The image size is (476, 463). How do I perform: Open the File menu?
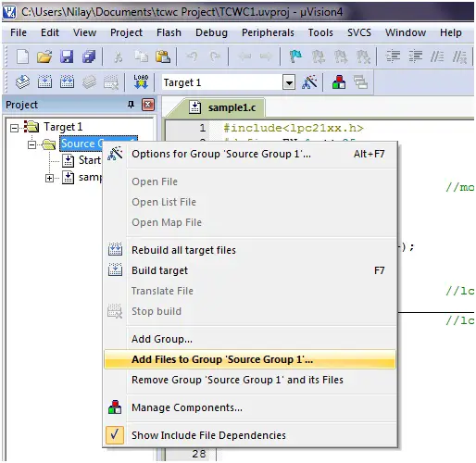click(19, 32)
